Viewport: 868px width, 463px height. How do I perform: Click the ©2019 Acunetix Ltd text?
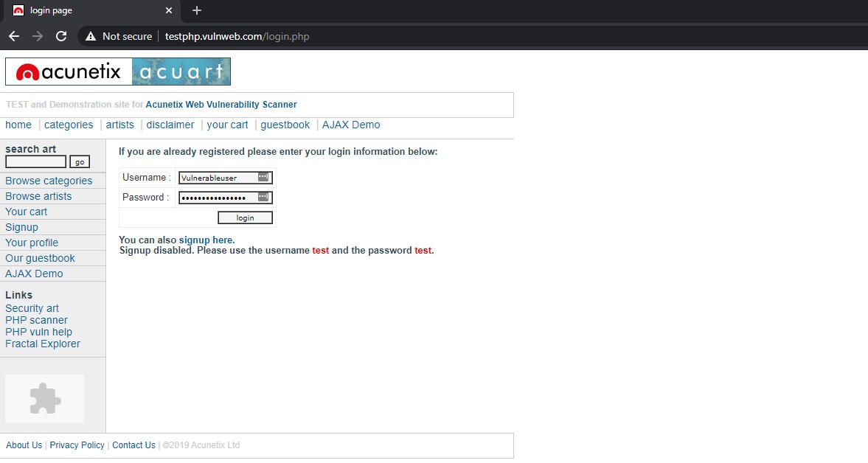[x=201, y=445]
